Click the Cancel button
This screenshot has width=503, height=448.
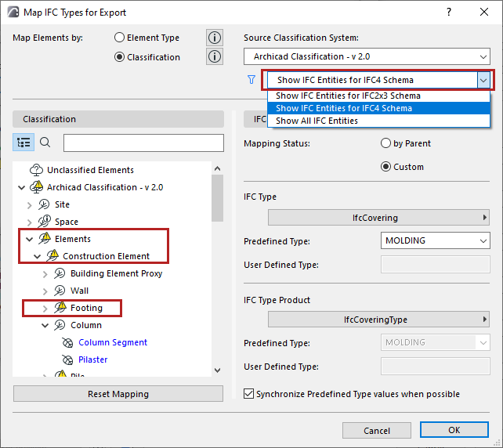377,430
